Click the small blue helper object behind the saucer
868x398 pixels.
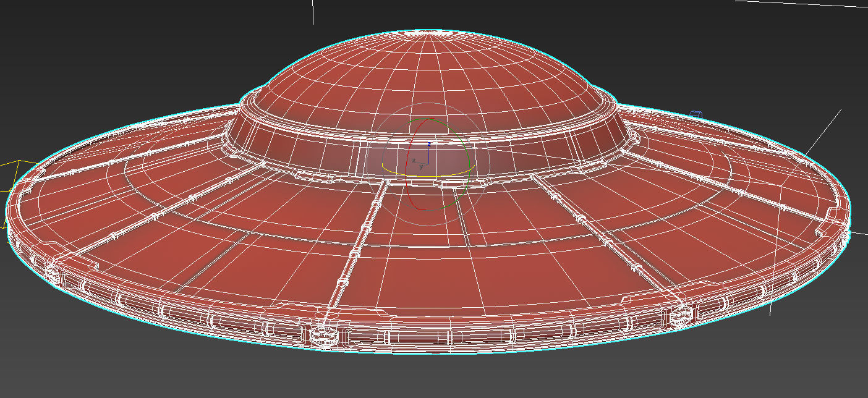[696, 115]
